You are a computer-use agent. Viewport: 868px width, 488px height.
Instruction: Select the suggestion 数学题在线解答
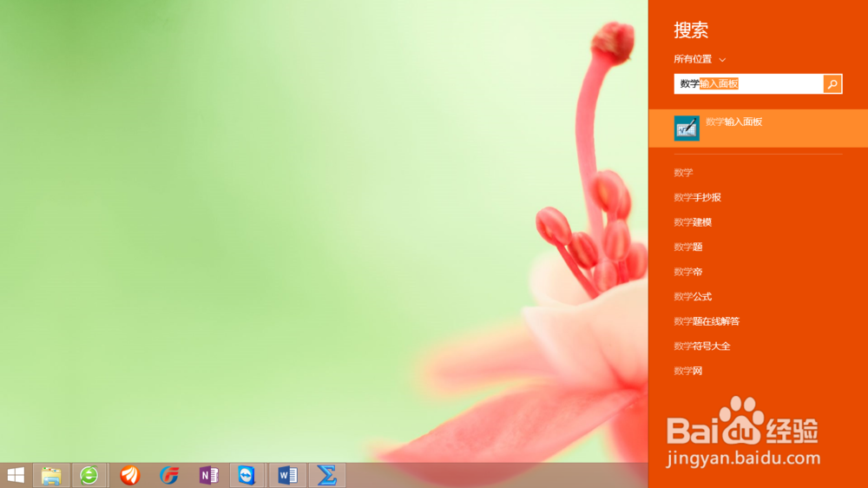(707, 321)
